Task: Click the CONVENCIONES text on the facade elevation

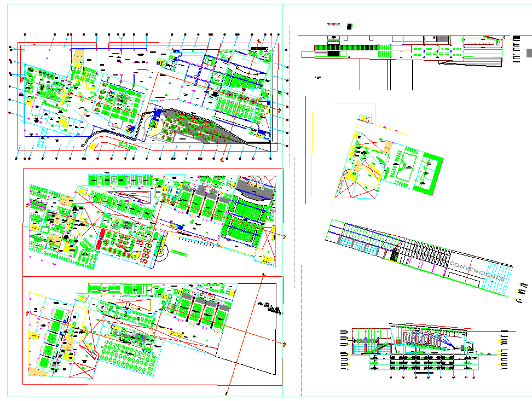Action: (477, 271)
